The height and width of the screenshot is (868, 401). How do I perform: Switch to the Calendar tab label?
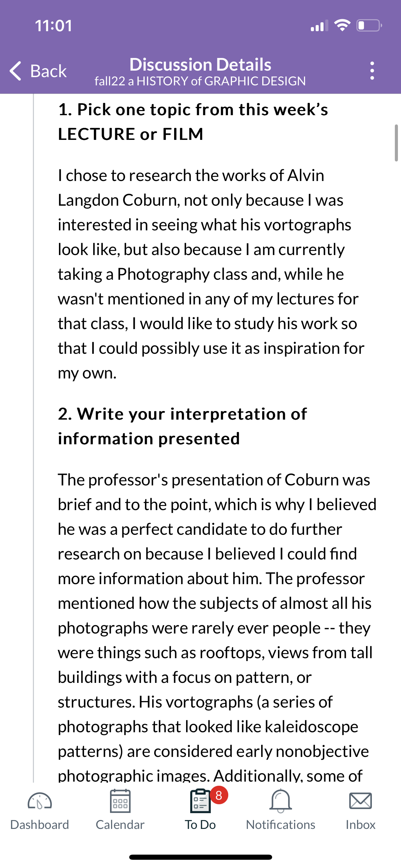(120, 824)
